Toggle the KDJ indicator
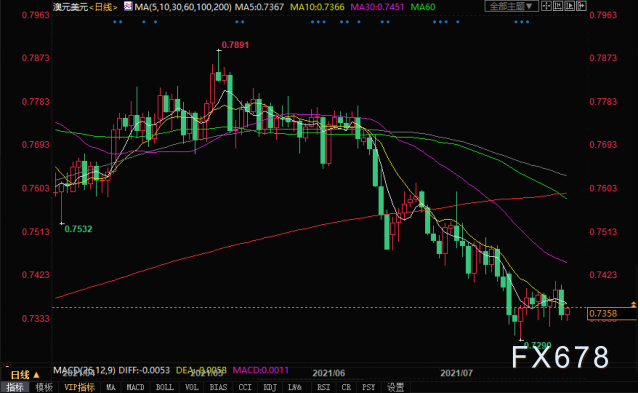Image resolution: width=640 pixels, height=393 pixels. pos(269,387)
